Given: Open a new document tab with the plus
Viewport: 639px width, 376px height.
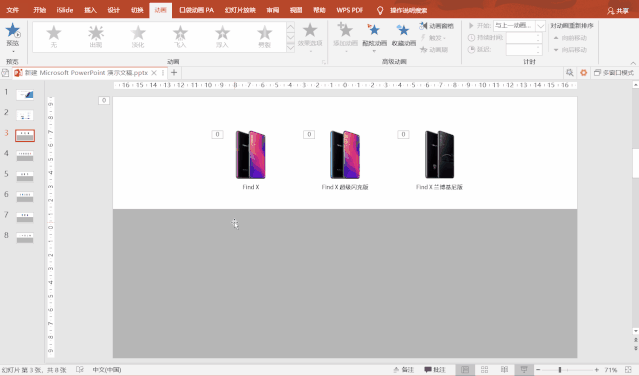Looking at the screenshot, I should pyautogui.click(x=174, y=73).
